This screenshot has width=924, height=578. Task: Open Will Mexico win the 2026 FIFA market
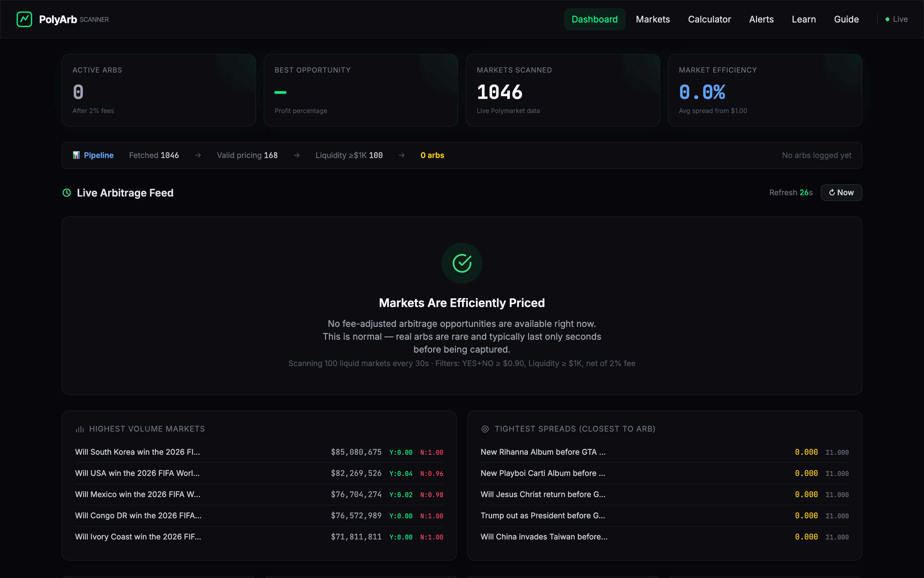[137, 494]
